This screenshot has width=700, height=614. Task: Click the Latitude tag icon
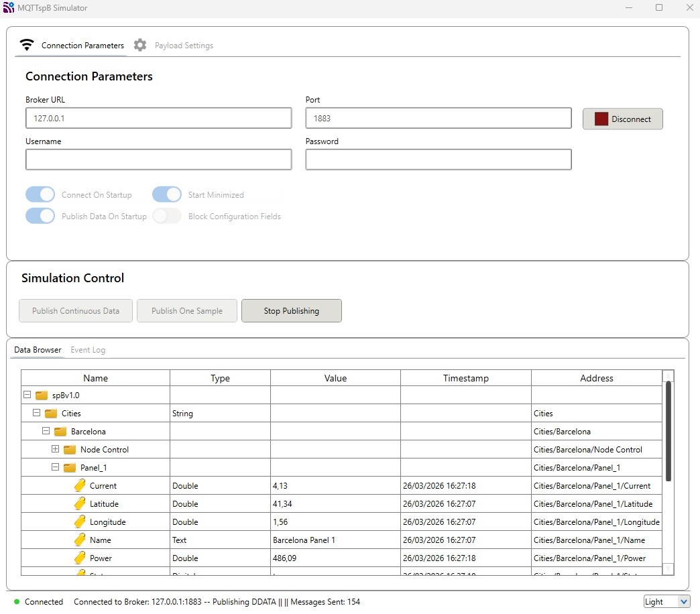(x=80, y=504)
